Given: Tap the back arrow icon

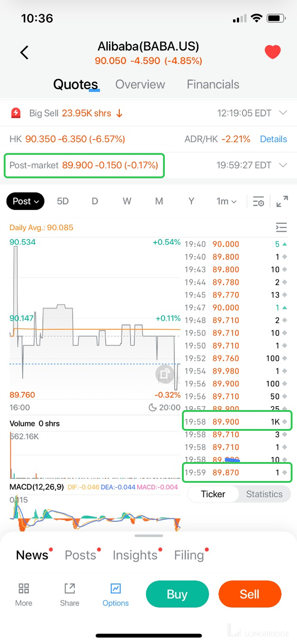Looking at the screenshot, I should (x=25, y=52).
